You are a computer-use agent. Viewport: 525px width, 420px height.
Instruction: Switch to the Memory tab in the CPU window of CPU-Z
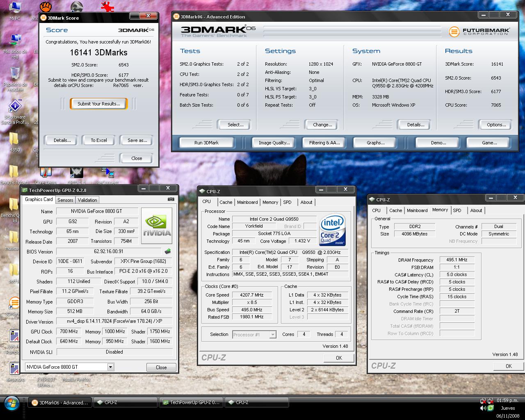coord(270,202)
